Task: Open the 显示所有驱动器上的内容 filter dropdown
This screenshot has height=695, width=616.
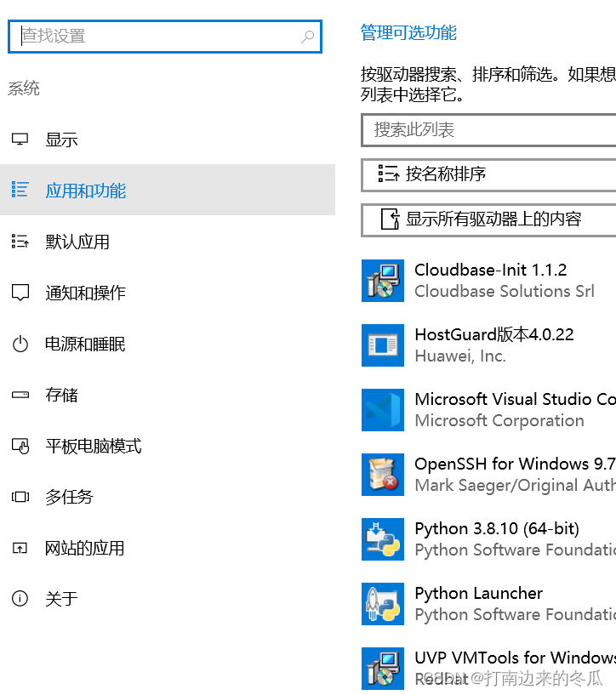Action: coord(489,219)
